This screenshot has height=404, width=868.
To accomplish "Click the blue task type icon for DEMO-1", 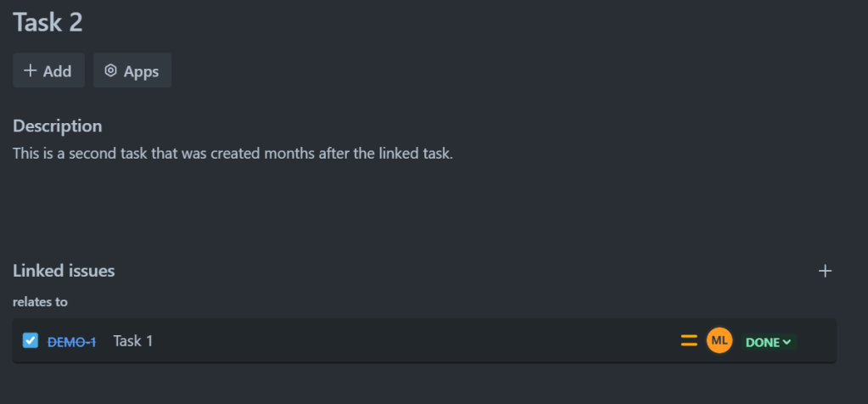I will point(31,340).
